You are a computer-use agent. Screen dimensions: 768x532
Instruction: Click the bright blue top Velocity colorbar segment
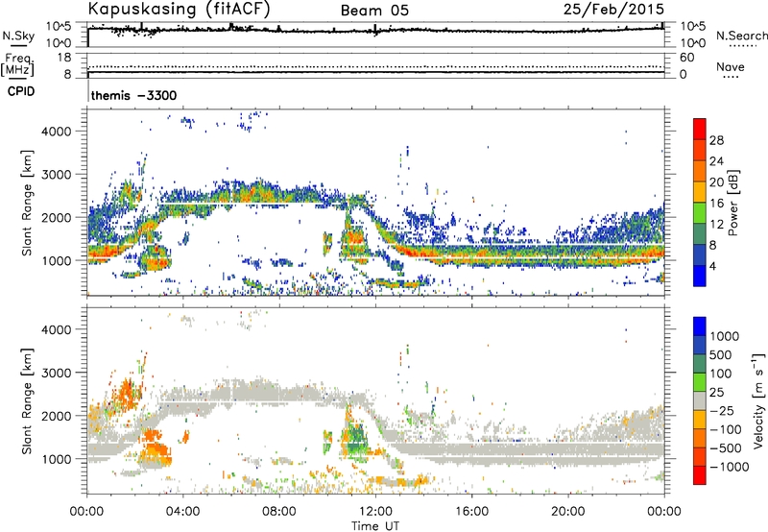700,326
